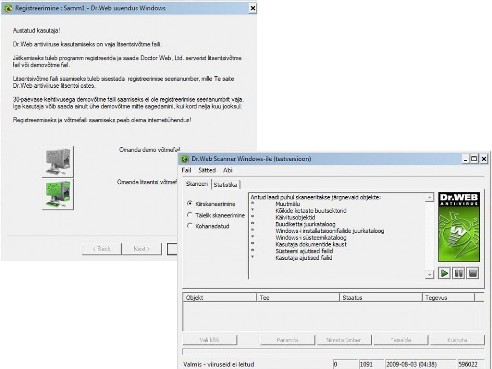This screenshot has height=369, width=492.
Task: Close the Registreerimine wizard window
Action: [x=253, y=8]
